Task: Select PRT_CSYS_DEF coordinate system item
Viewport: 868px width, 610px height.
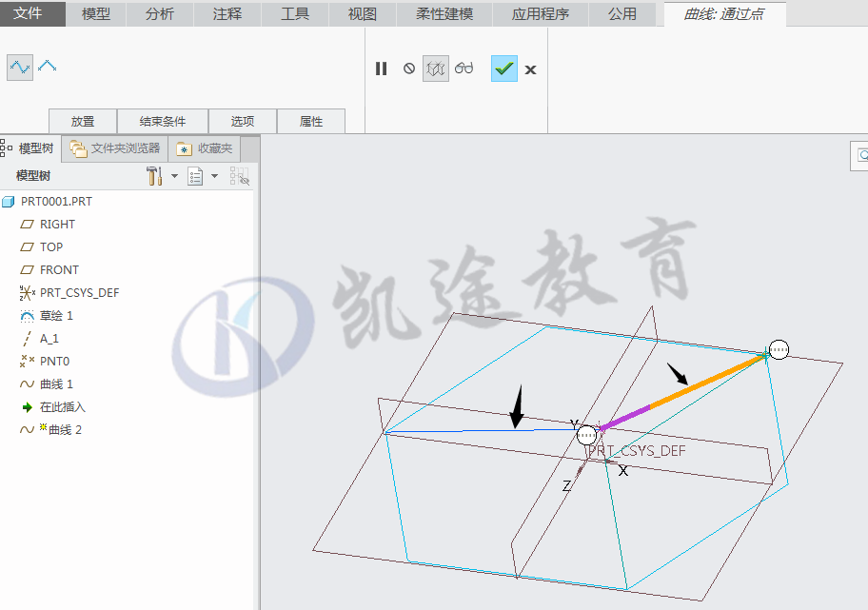Action: (79, 293)
